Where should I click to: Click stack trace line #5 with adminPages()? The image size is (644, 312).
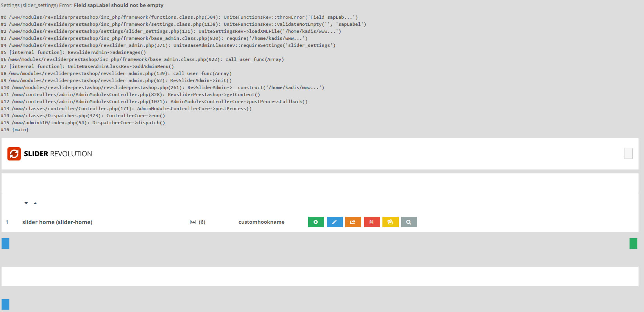point(74,52)
